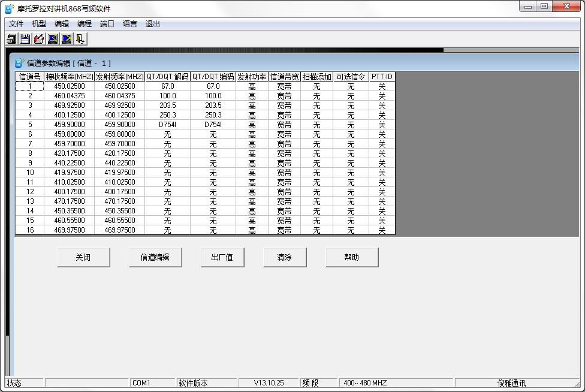Click the 清除 button

coord(285,257)
